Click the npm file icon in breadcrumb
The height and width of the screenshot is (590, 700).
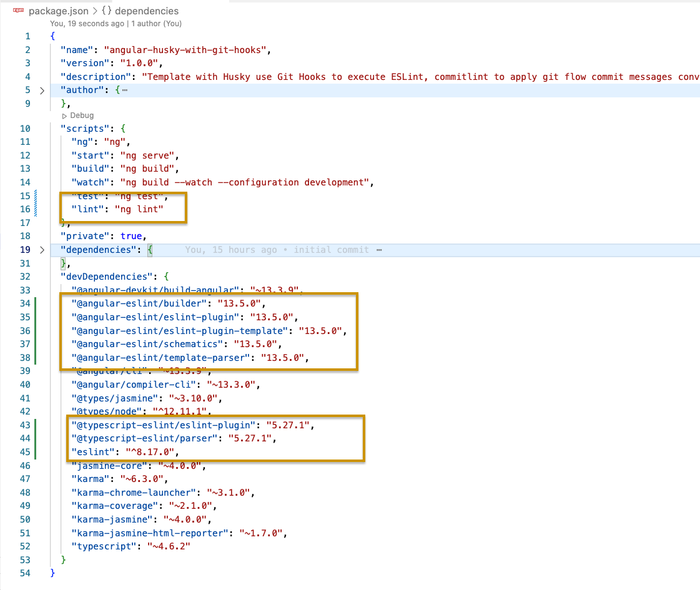18,11
